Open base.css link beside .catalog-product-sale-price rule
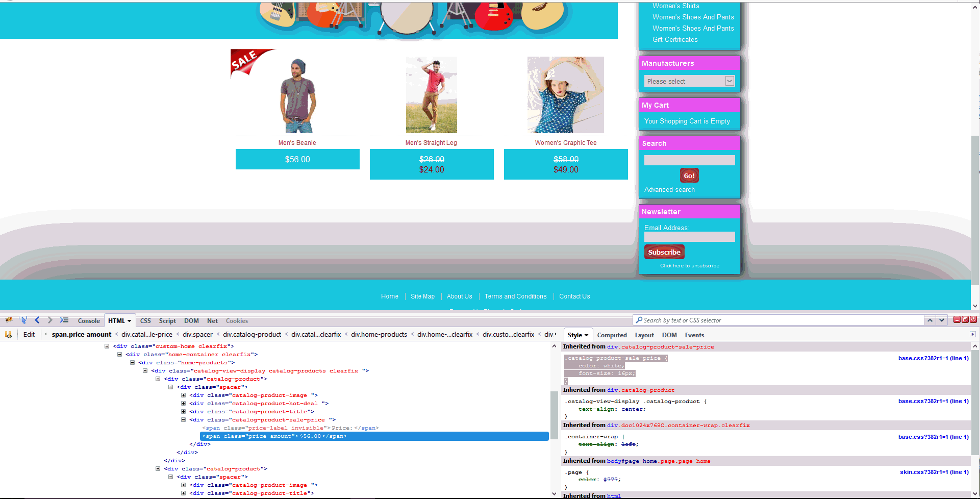This screenshot has width=980, height=499. (x=933, y=359)
